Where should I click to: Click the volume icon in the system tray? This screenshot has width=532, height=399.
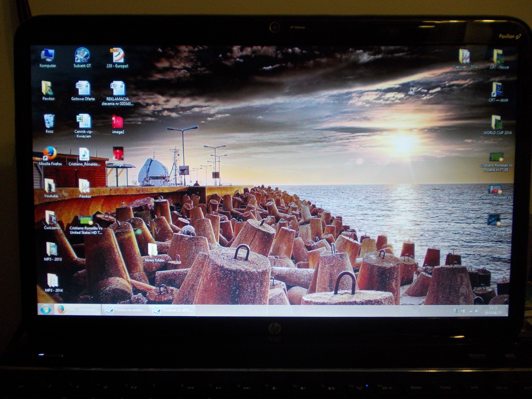click(x=477, y=311)
